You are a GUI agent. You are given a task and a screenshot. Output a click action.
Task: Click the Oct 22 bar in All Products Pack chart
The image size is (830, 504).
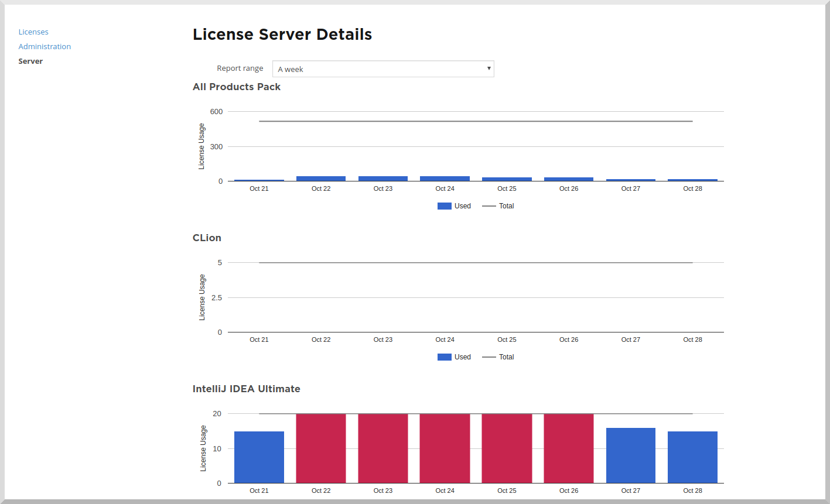321,179
